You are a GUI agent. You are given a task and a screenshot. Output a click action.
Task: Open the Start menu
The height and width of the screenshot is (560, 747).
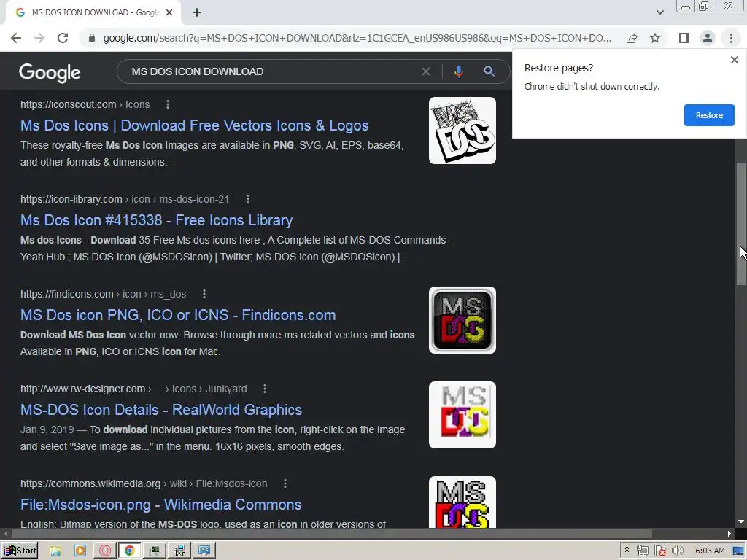tap(20, 551)
